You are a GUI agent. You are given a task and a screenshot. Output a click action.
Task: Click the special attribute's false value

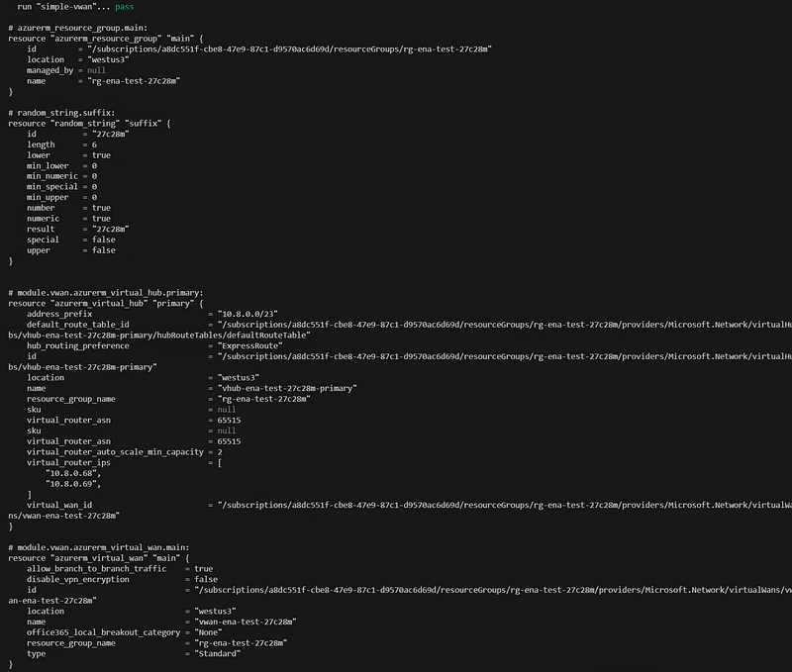(x=104, y=240)
